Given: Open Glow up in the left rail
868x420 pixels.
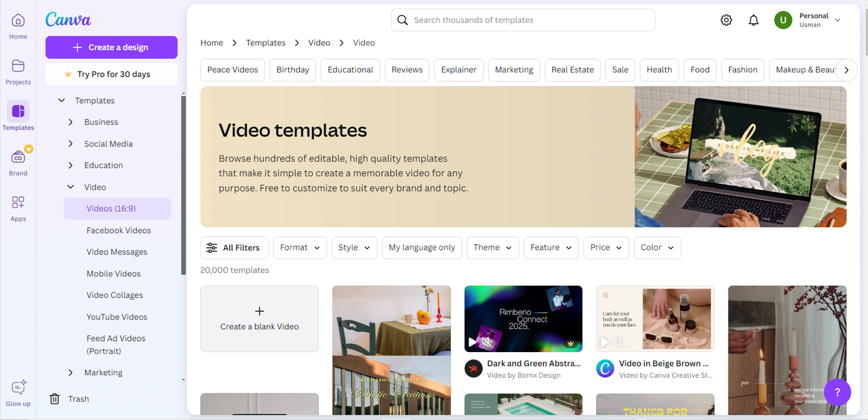Looking at the screenshot, I should tap(18, 393).
